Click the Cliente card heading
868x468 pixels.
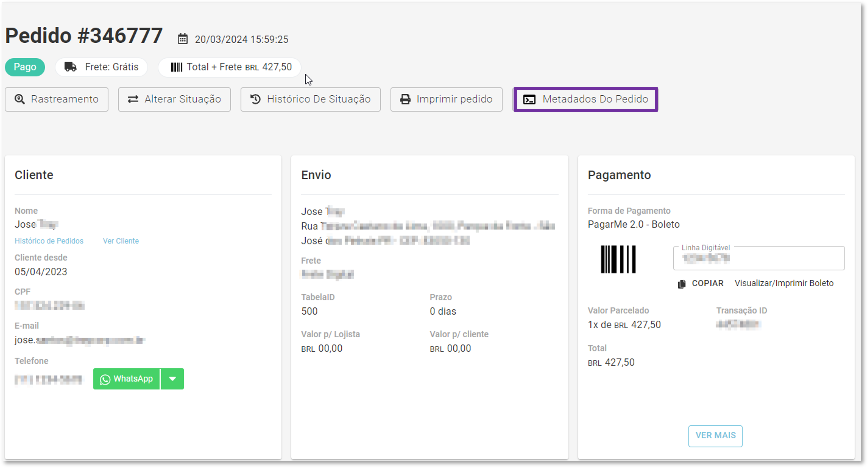point(34,175)
